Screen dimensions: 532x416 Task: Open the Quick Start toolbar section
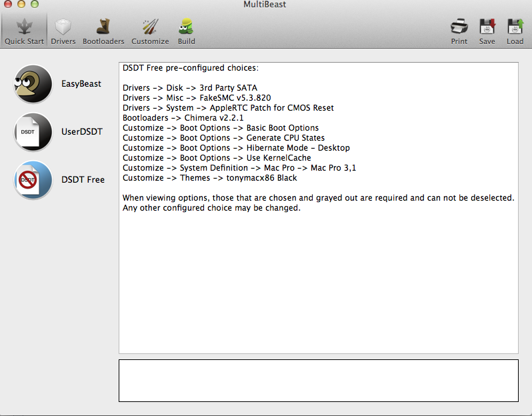tap(24, 31)
